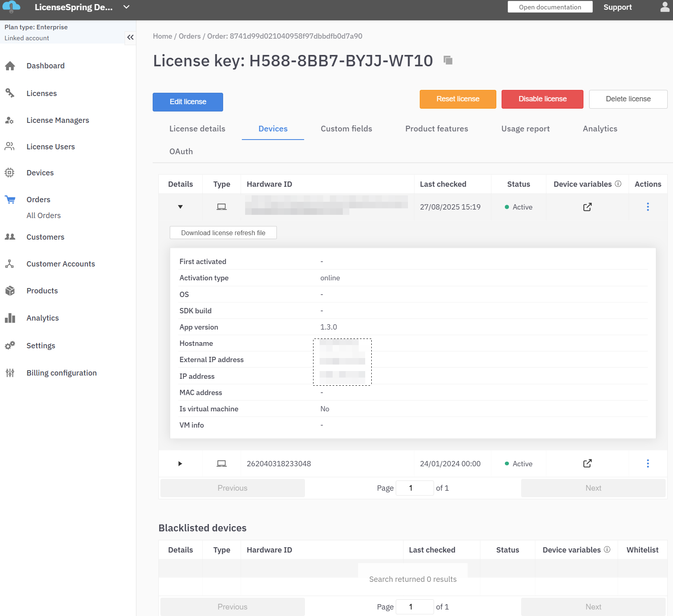Open Billing configuration in sidebar
Image resolution: width=673 pixels, height=616 pixels.
pos(61,373)
